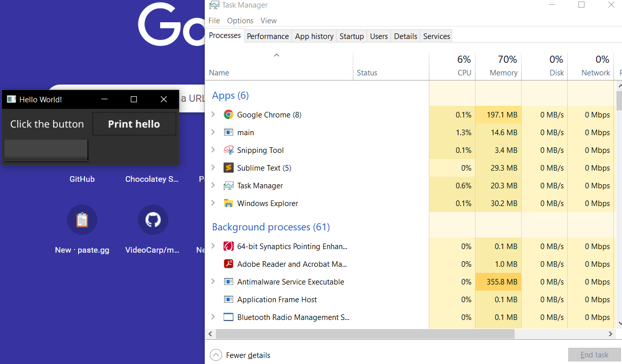Click the Snipping Tool scissors icon
This screenshot has height=364, width=622.
click(229, 150)
